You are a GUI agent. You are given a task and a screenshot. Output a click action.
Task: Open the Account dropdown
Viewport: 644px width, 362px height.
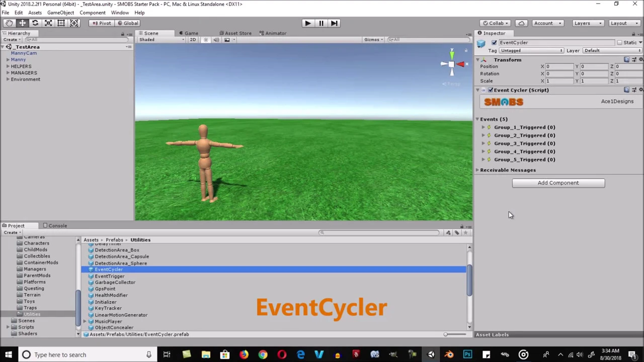(x=547, y=23)
